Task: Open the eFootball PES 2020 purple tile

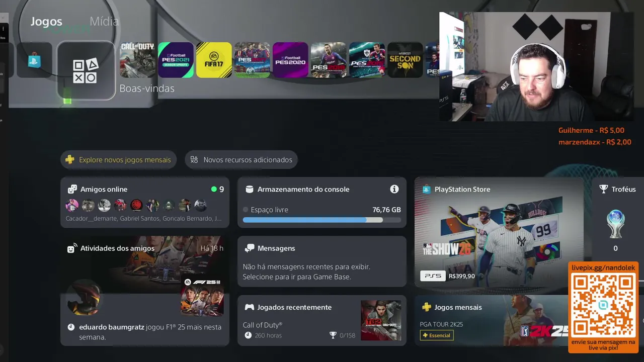Action: tap(290, 60)
